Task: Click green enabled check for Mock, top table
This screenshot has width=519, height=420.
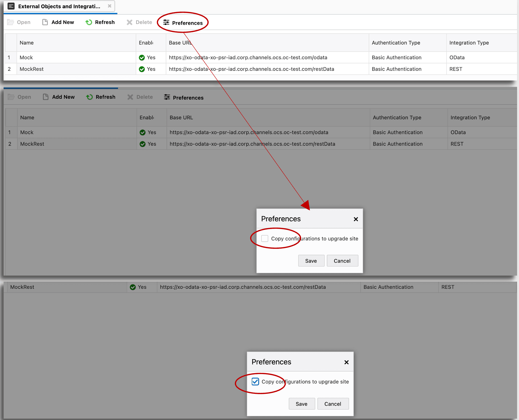Action: [x=142, y=58]
